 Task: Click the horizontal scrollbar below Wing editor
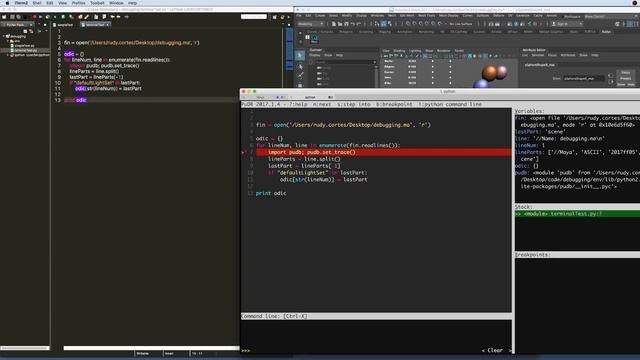pos(151,348)
